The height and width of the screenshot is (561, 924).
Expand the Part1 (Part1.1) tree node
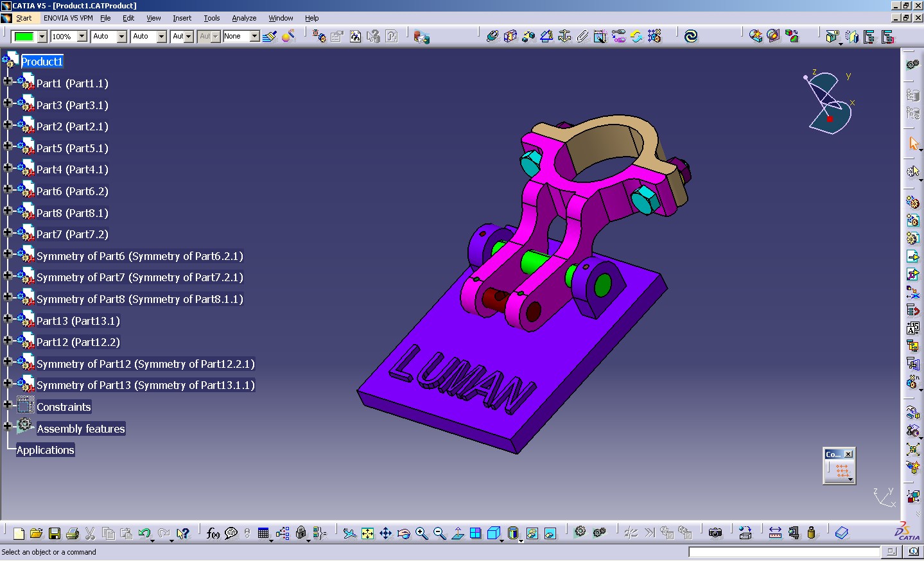coord(8,81)
